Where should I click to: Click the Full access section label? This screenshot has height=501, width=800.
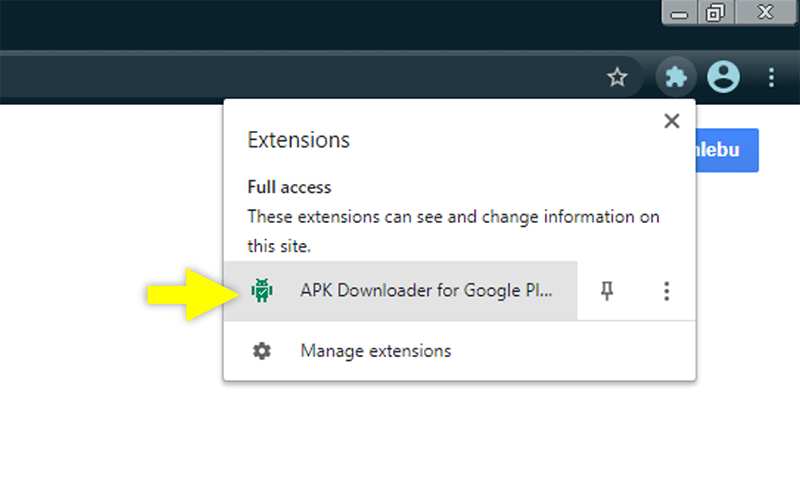coord(289,187)
